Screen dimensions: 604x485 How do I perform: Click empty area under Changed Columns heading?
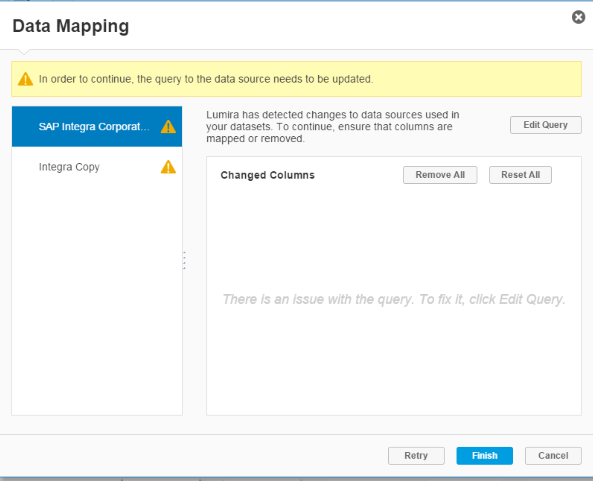394,239
